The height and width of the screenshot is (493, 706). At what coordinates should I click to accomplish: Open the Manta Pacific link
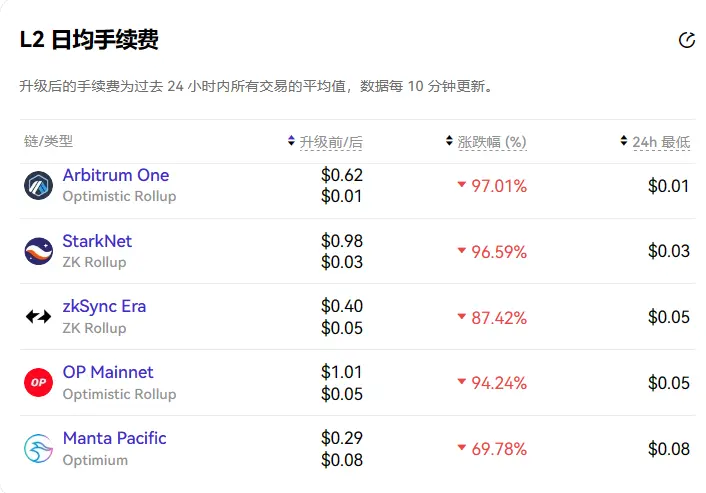tap(114, 438)
